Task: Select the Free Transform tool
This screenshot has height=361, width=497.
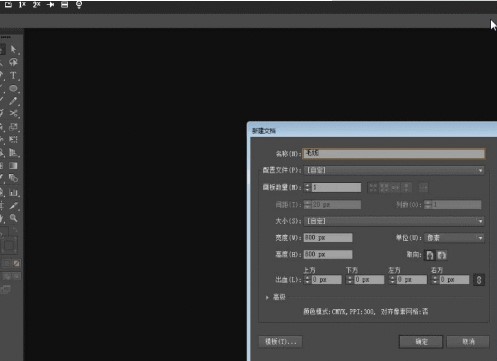Action: [x=13, y=139]
